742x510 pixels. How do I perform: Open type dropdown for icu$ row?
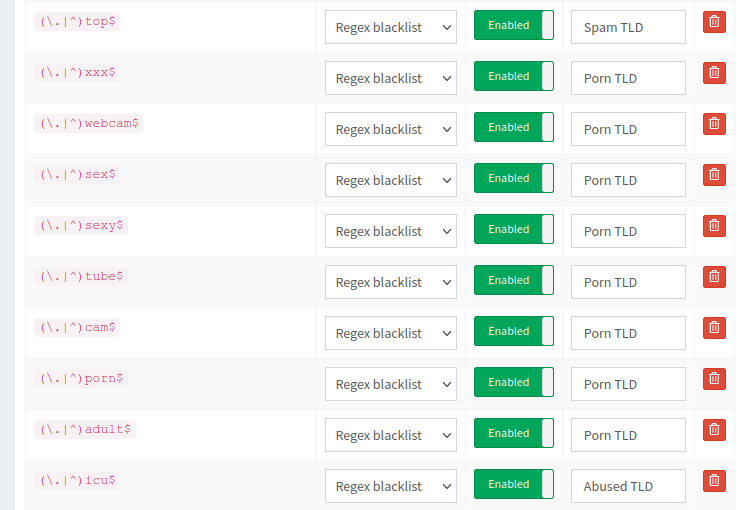391,487
